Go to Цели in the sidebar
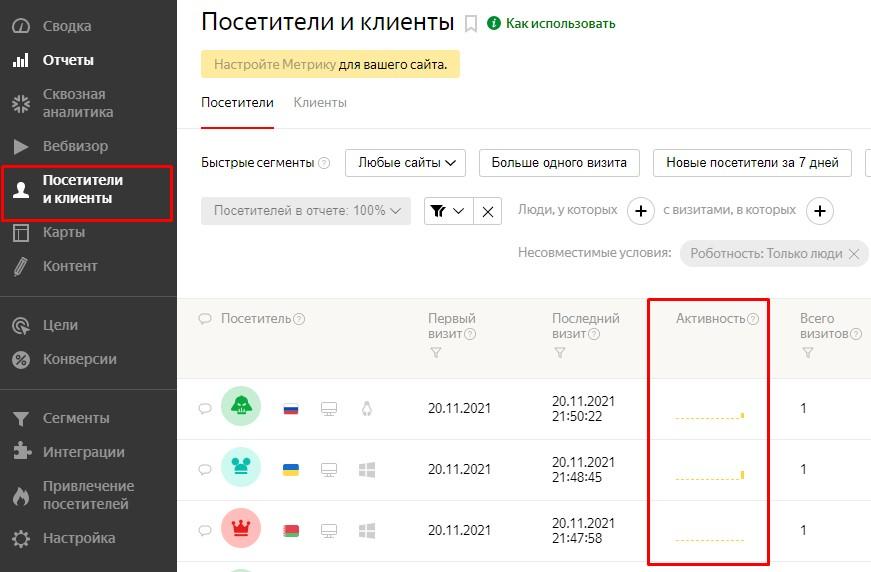871x572 pixels. point(46,325)
